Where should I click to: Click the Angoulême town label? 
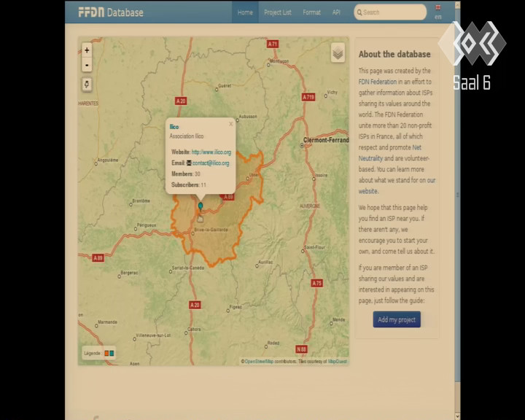107,160
